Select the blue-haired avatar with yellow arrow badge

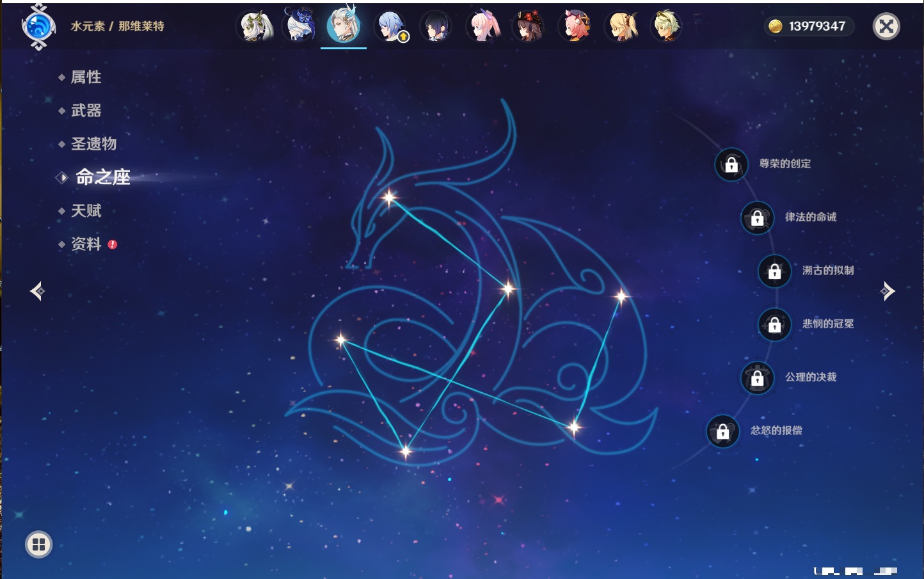390,26
